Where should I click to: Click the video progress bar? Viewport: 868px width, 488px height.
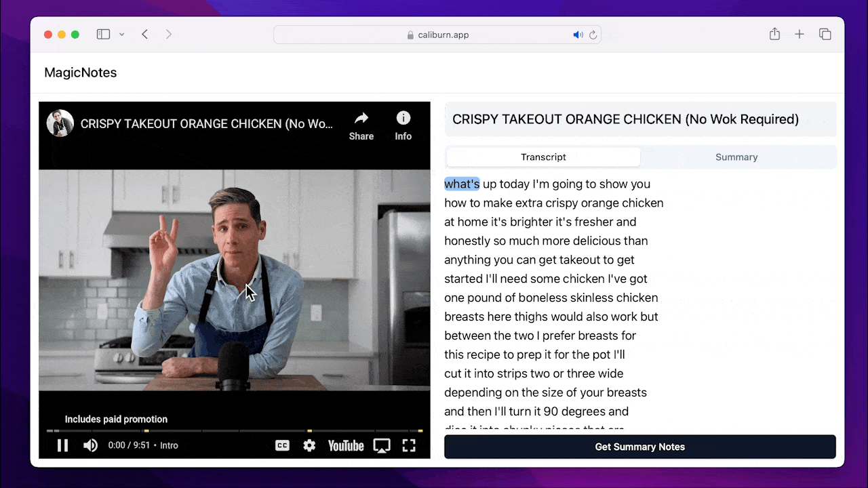coord(235,430)
